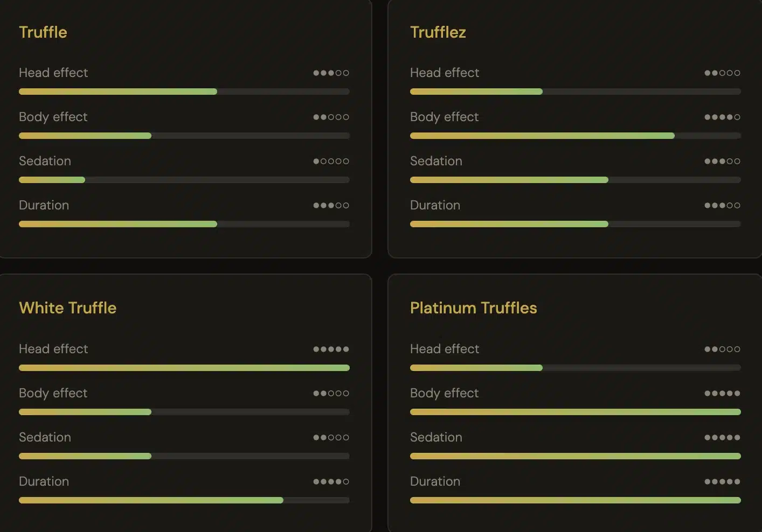Screen dimensions: 762x532
Task: Click the third Sedation dot on Trufflez
Action: pos(722,161)
